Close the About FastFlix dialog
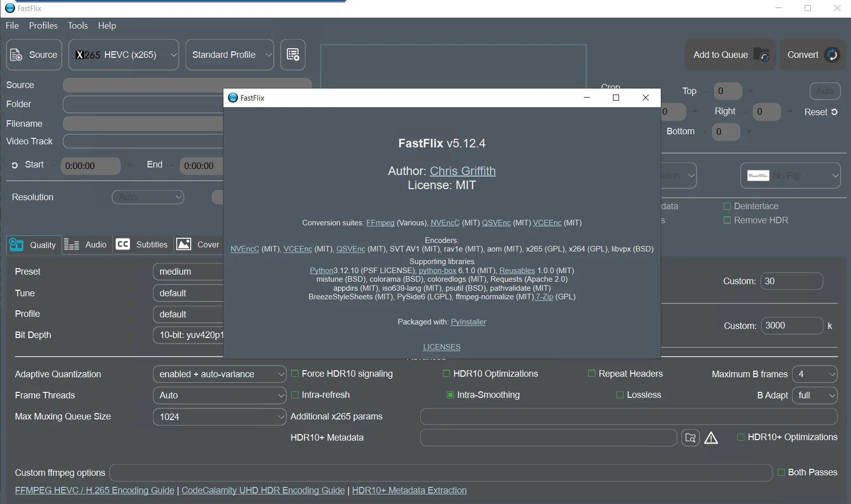The width and height of the screenshot is (851, 504). pyautogui.click(x=646, y=98)
